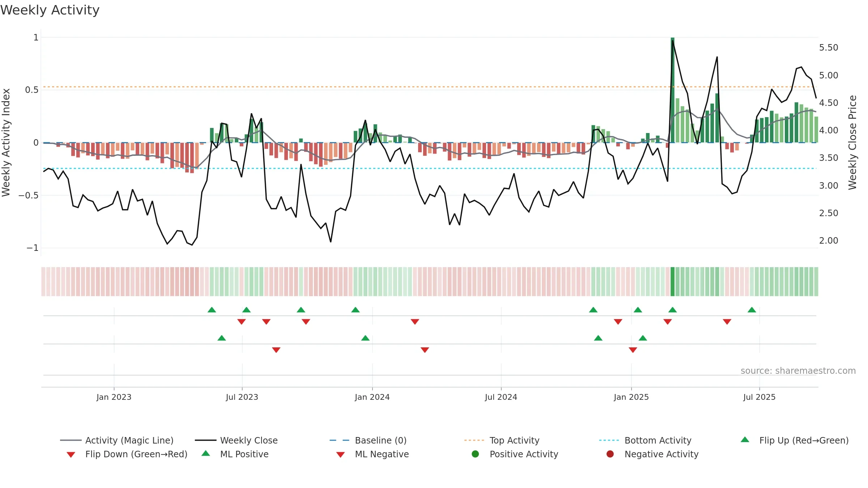
Task: Click the Flip Down red triangle legend icon
Action: [71, 455]
